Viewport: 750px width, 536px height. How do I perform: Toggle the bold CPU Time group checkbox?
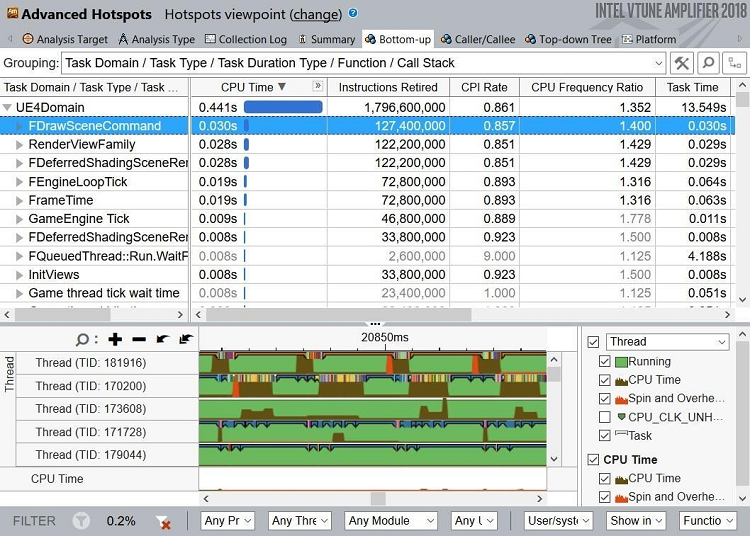coord(593,459)
